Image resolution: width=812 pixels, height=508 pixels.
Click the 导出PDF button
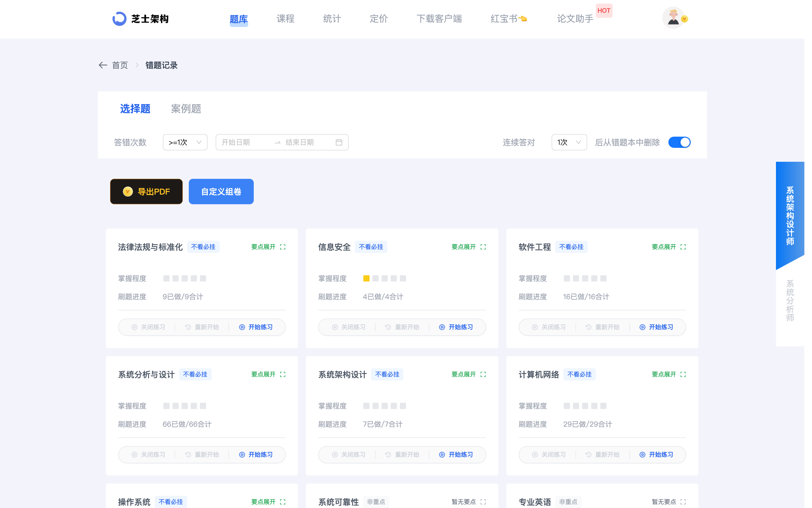pos(146,192)
